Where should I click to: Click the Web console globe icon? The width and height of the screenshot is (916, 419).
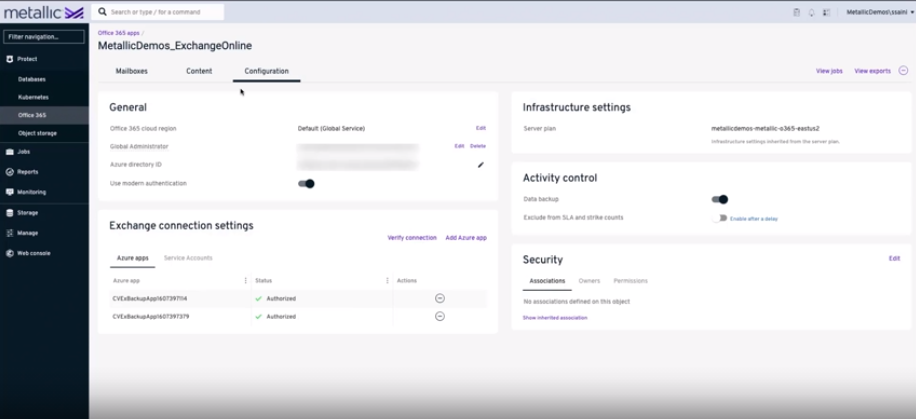(x=10, y=253)
